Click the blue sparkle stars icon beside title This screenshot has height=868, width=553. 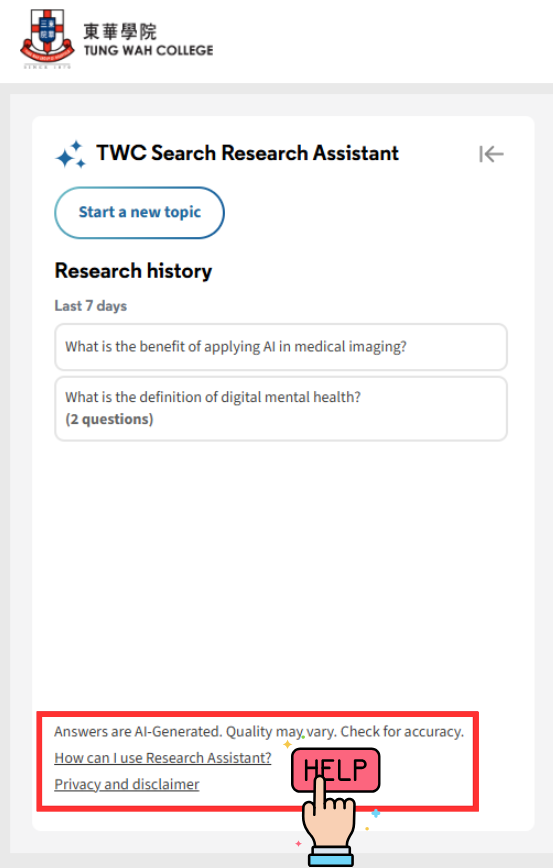pyautogui.click(x=70, y=154)
